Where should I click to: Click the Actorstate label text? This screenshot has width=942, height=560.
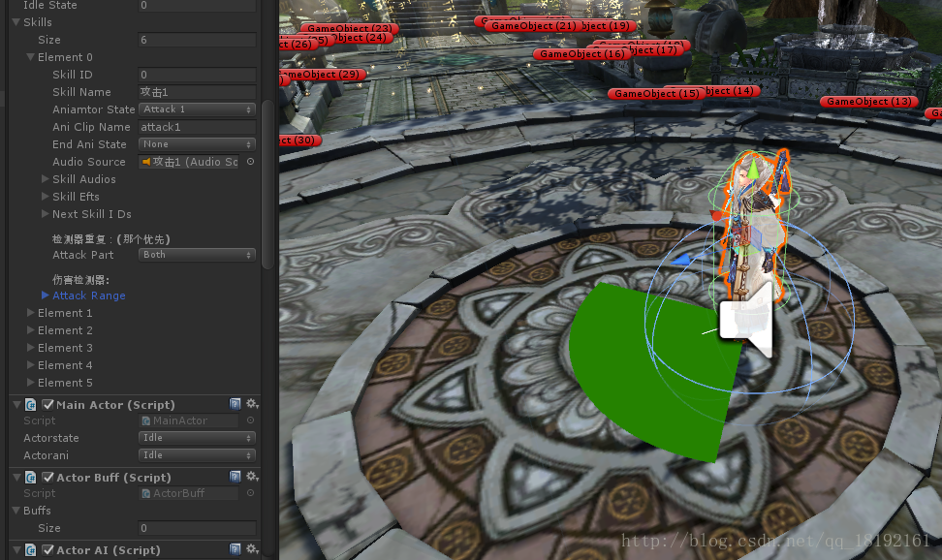51,438
